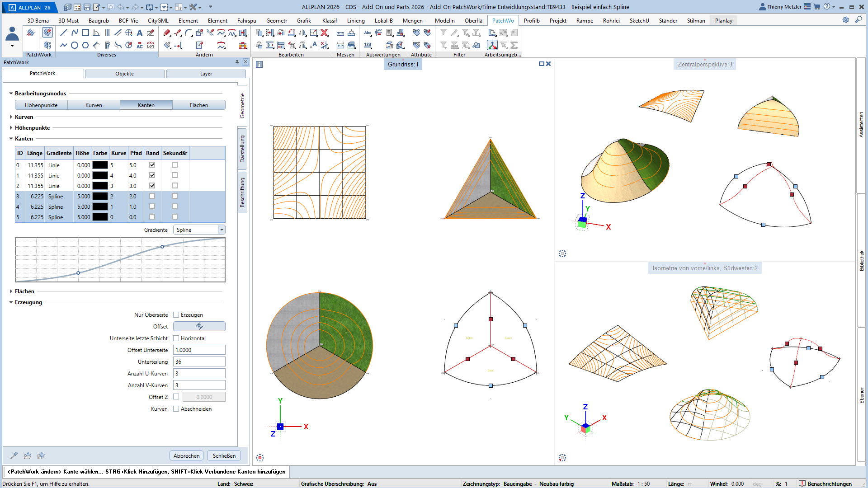Enable Nur Oberseite Erzeugen checkbox
Screen dimensions: 868x488
click(176, 315)
